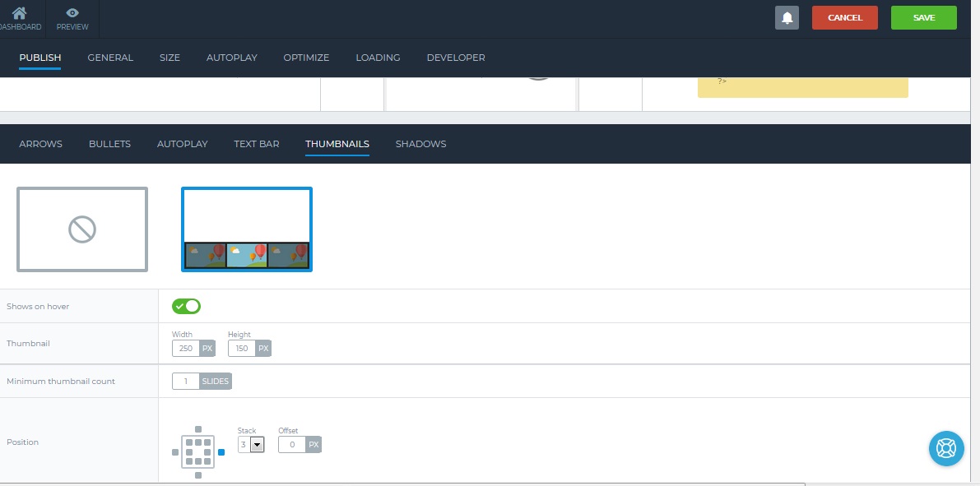This screenshot has width=980, height=486.
Task: Click the "Shows on hover" row label
Action: 38,307
